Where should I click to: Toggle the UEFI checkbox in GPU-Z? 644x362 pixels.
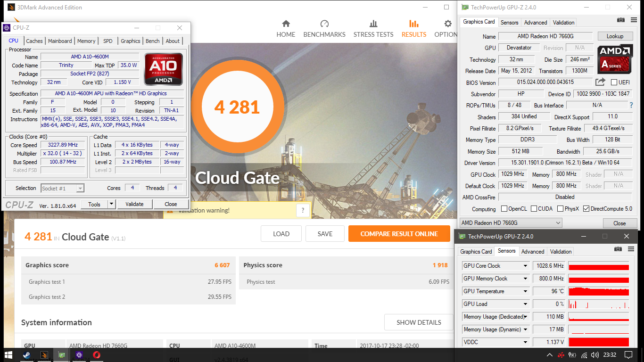tap(614, 82)
